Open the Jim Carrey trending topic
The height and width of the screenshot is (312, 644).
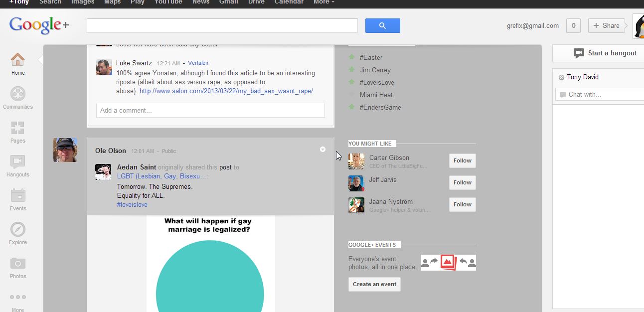(x=375, y=70)
